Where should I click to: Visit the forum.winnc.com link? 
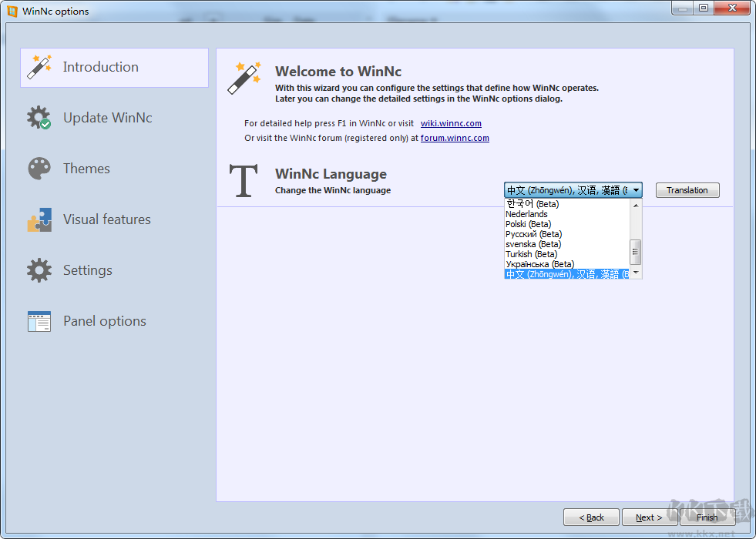coord(455,138)
